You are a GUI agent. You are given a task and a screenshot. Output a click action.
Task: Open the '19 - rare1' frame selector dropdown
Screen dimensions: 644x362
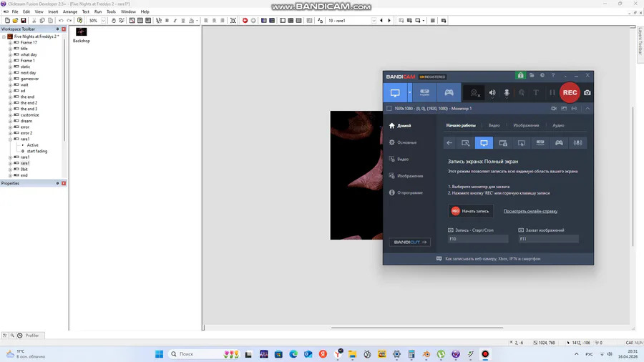(374, 21)
